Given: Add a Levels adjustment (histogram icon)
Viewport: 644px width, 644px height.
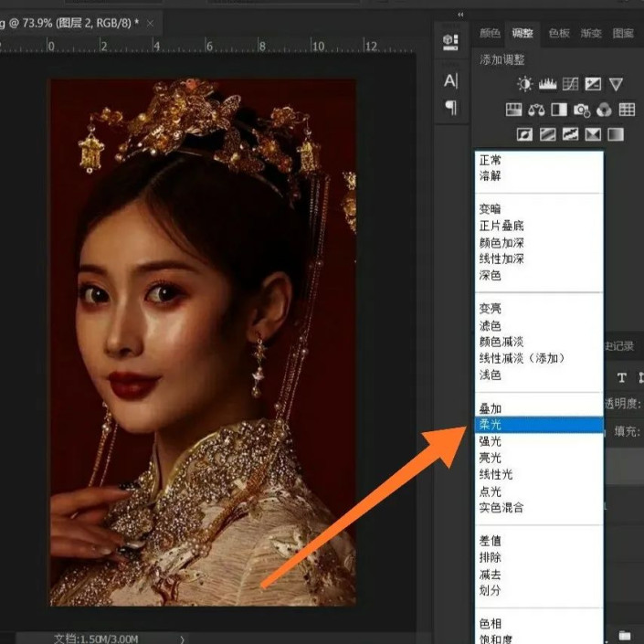Looking at the screenshot, I should tap(547, 84).
